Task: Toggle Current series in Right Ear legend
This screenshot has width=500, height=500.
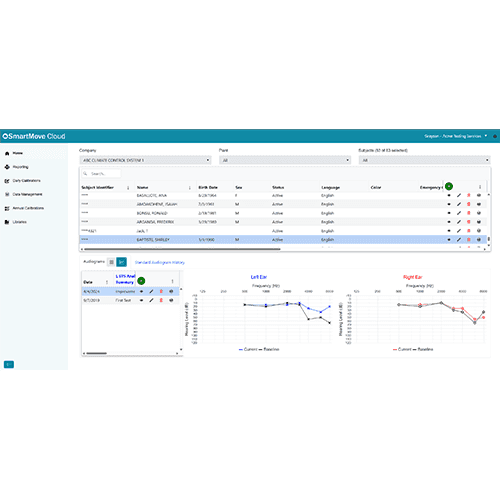Action: [402, 349]
